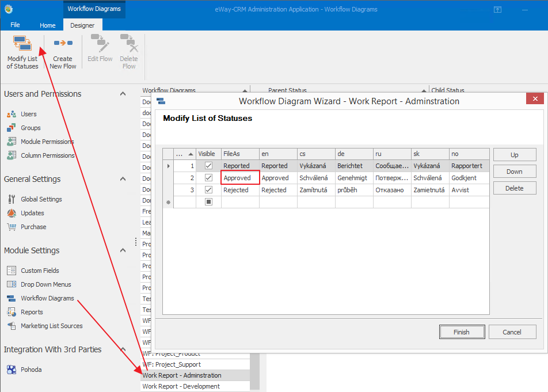Click the Delete Flow ribbon icon
Screen dimensions: 548x392
[x=129, y=43]
